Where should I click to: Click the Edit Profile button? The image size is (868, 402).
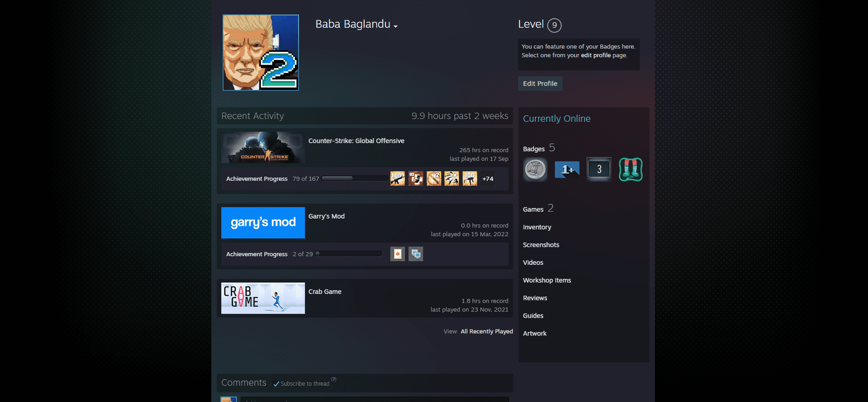pos(540,84)
